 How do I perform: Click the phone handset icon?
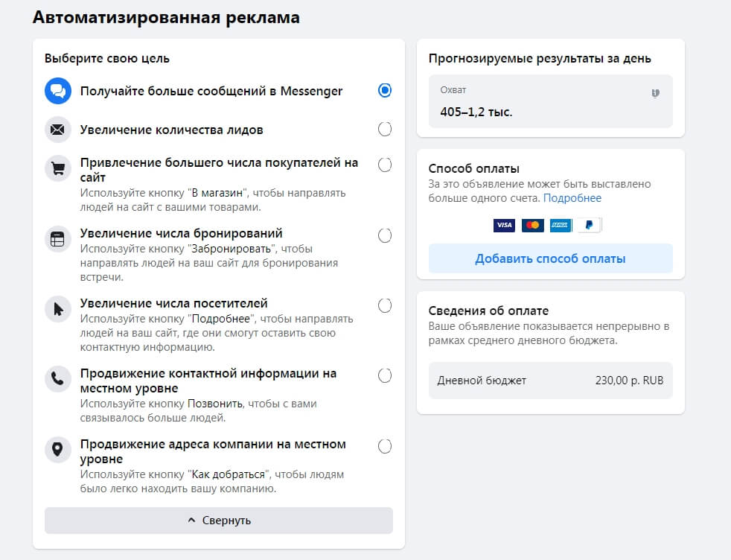point(58,379)
